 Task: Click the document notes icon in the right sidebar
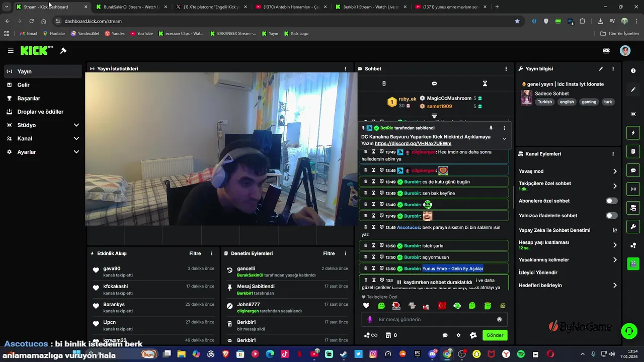(633, 151)
